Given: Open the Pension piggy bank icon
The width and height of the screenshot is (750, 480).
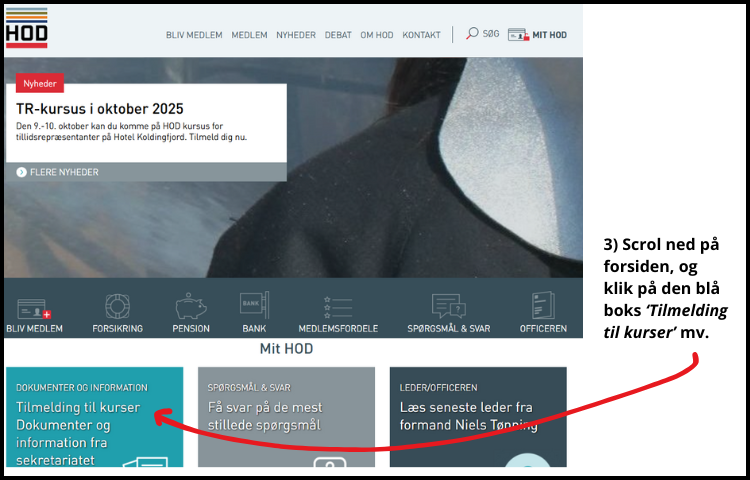Looking at the screenshot, I should (x=191, y=306).
